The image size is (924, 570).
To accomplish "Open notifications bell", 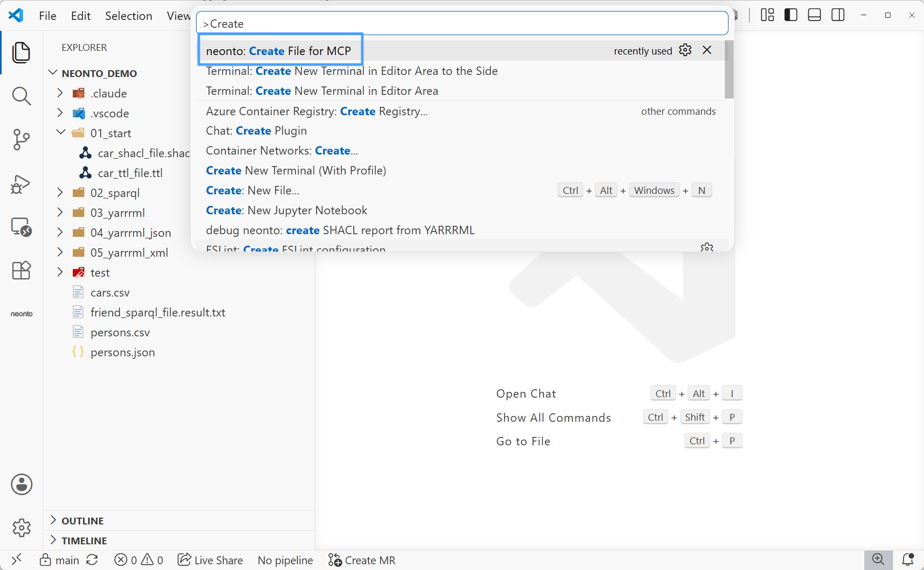I will 908,560.
